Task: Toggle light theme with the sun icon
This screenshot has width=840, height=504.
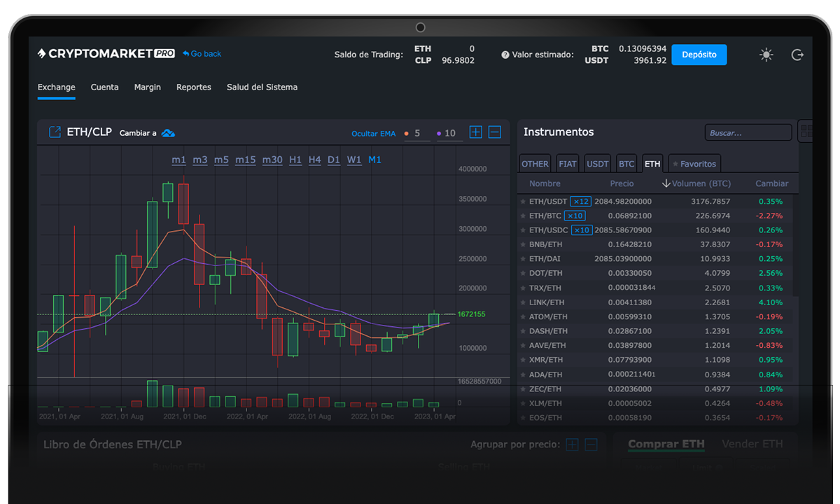Action: (x=766, y=55)
